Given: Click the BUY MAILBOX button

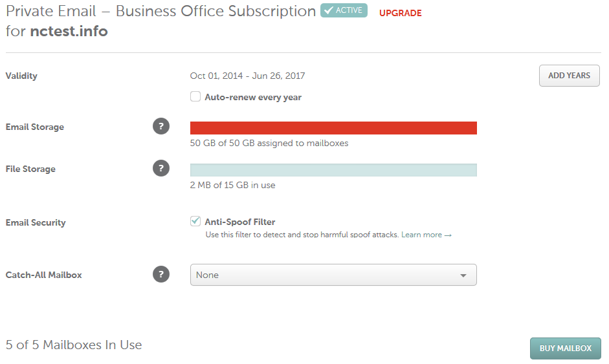Looking at the screenshot, I should [565, 348].
